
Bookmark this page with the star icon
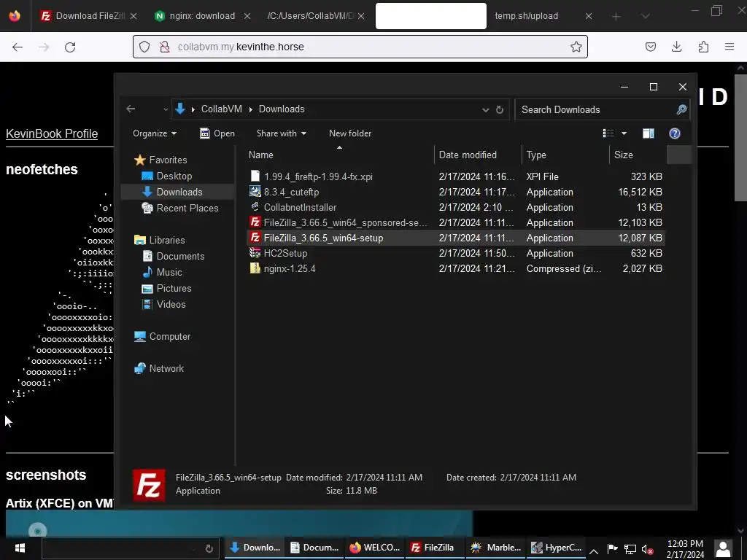point(576,47)
